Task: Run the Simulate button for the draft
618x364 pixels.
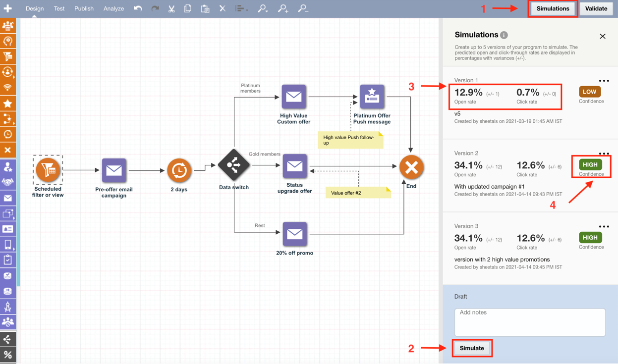Action: [x=472, y=348]
